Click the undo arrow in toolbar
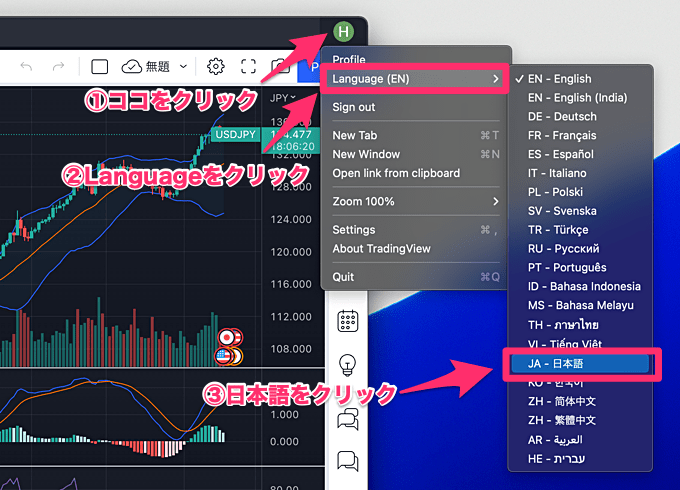This screenshot has height=490, width=680. click(27, 67)
